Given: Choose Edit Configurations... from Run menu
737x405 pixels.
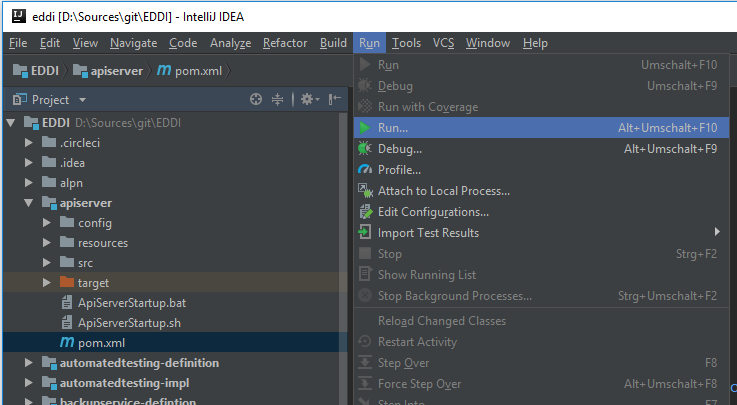Looking at the screenshot, I should click(433, 212).
